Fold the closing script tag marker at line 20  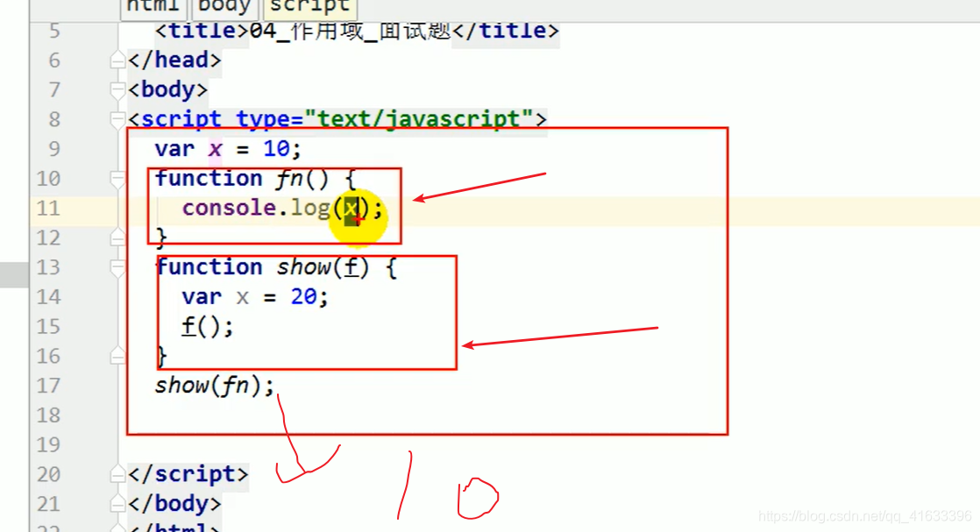[x=117, y=474]
